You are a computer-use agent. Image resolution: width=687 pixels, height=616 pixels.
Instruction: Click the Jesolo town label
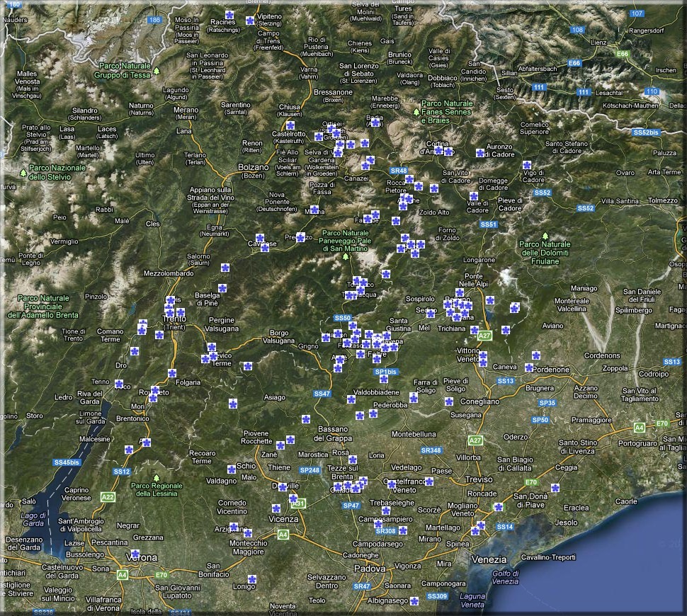pyautogui.click(x=566, y=523)
